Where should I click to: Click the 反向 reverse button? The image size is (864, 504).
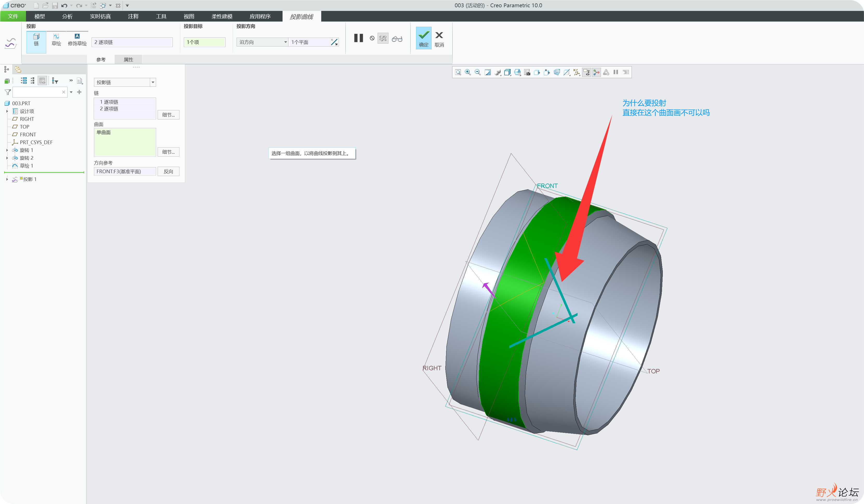(168, 171)
